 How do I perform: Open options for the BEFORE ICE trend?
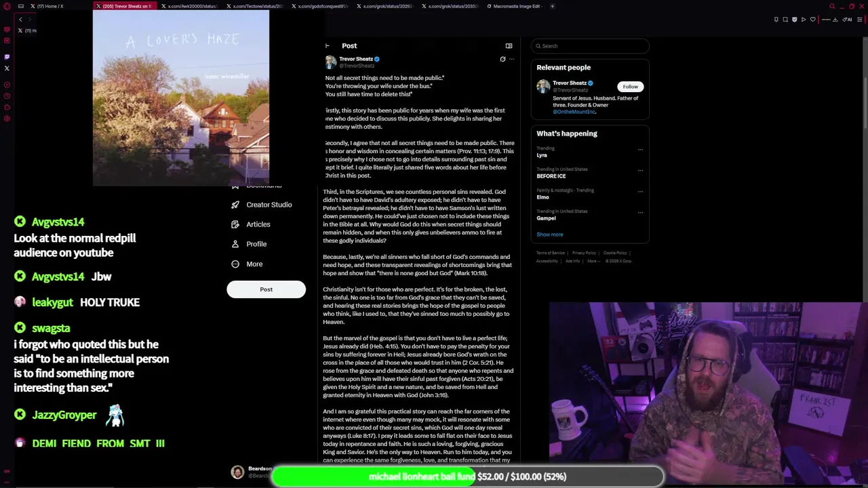tap(640, 171)
